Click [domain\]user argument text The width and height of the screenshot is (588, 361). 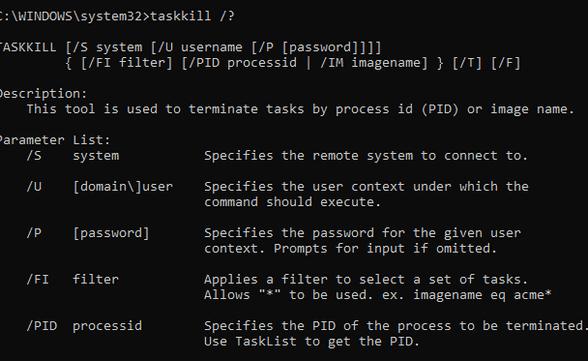[123, 186]
